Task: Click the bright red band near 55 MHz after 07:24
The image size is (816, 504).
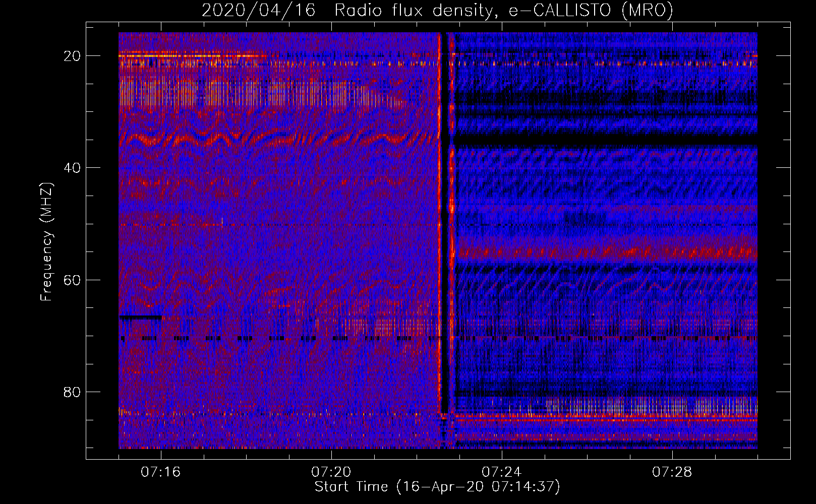Action: pyautogui.click(x=607, y=252)
